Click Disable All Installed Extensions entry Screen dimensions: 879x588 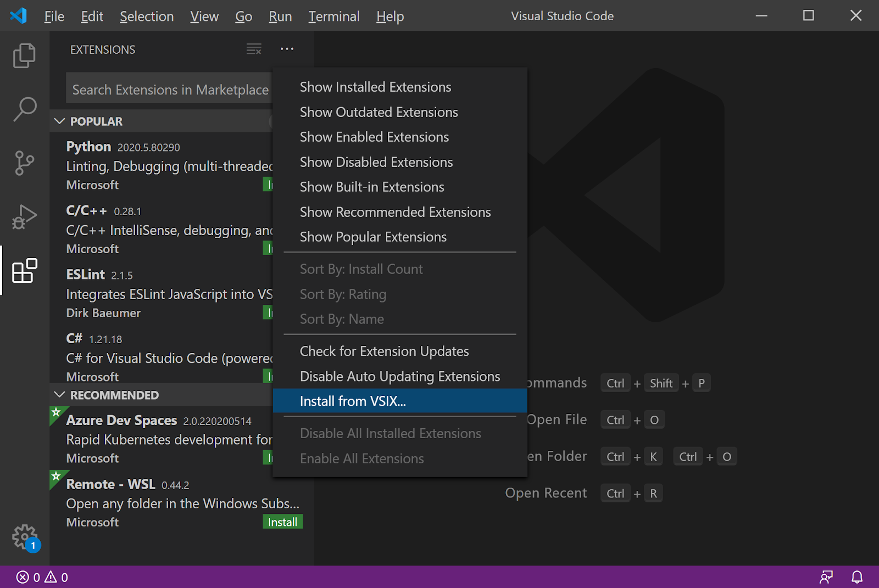tap(400, 434)
